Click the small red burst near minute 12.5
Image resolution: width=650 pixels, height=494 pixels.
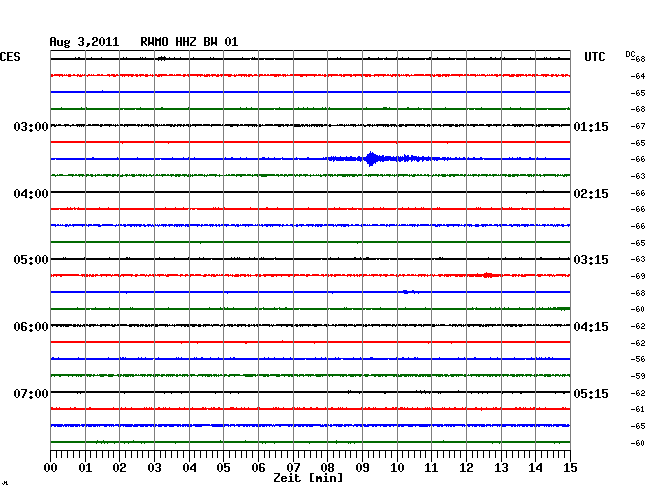pyautogui.click(x=488, y=275)
